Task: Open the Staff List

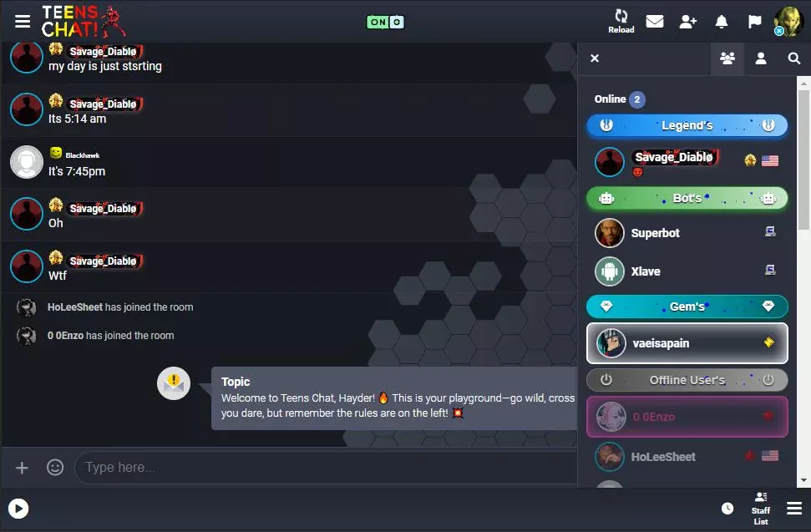Action: tap(760, 509)
